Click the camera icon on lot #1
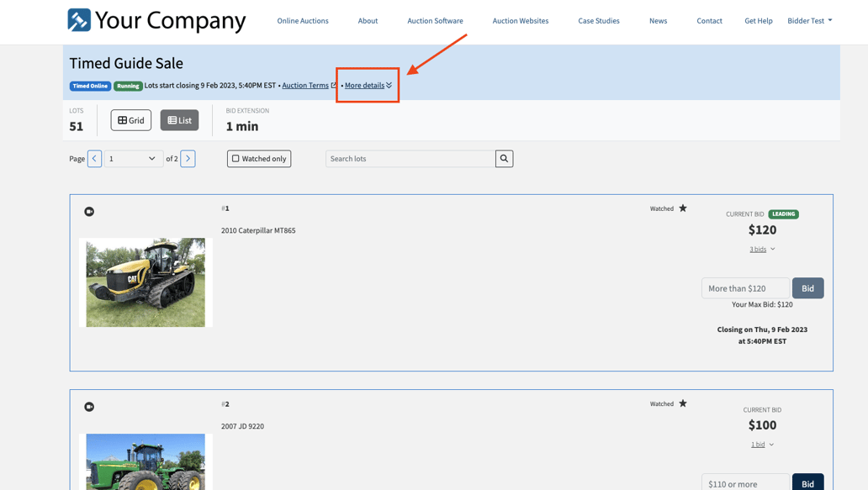This screenshot has height=490, width=868. [x=89, y=212]
